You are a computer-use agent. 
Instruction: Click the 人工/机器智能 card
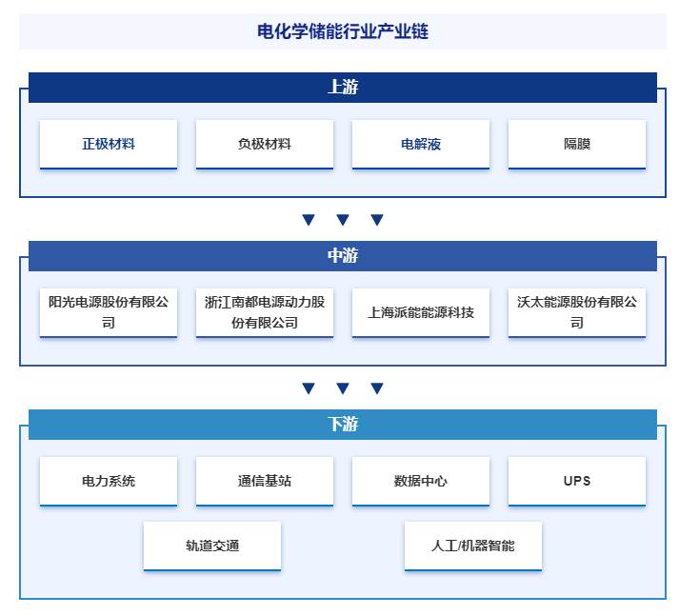[x=473, y=546]
